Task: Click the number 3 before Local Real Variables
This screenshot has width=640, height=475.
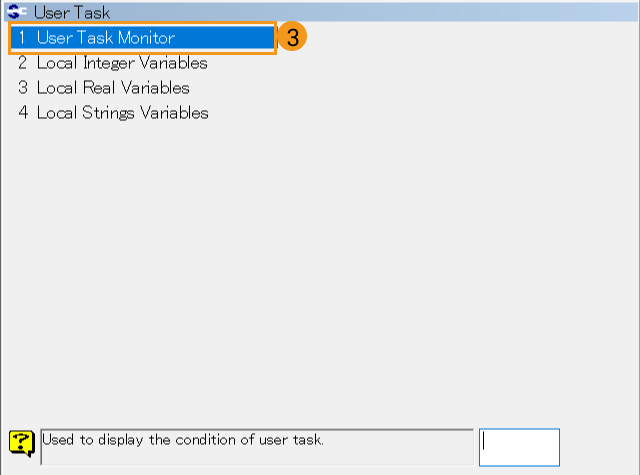Action: pyautogui.click(x=22, y=88)
